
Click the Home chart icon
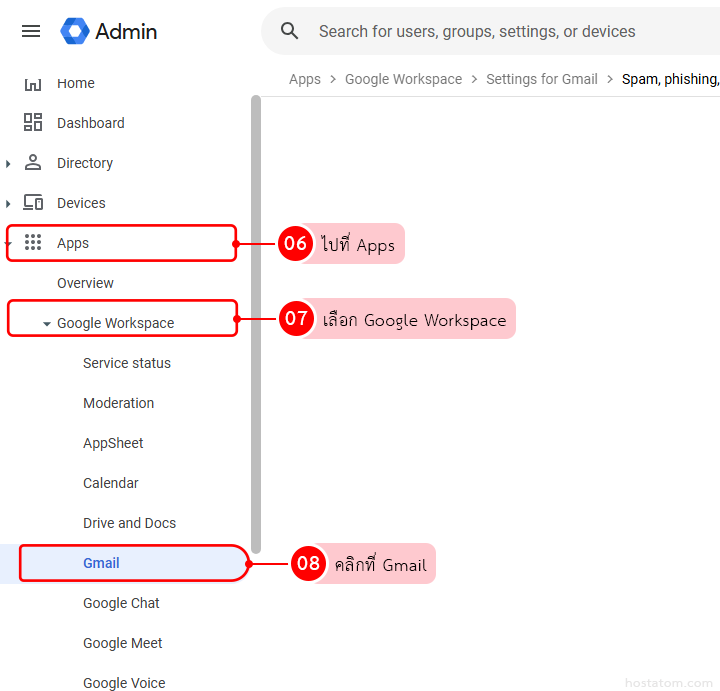pyautogui.click(x=33, y=83)
